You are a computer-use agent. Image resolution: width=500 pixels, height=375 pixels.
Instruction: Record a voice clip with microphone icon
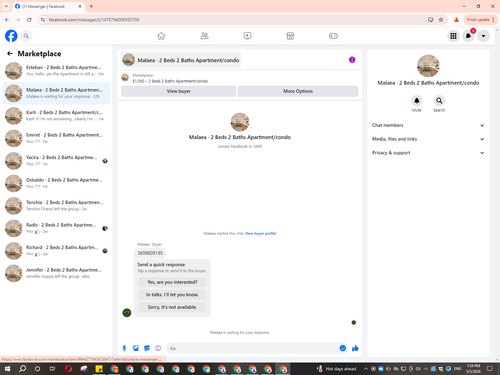click(x=124, y=348)
